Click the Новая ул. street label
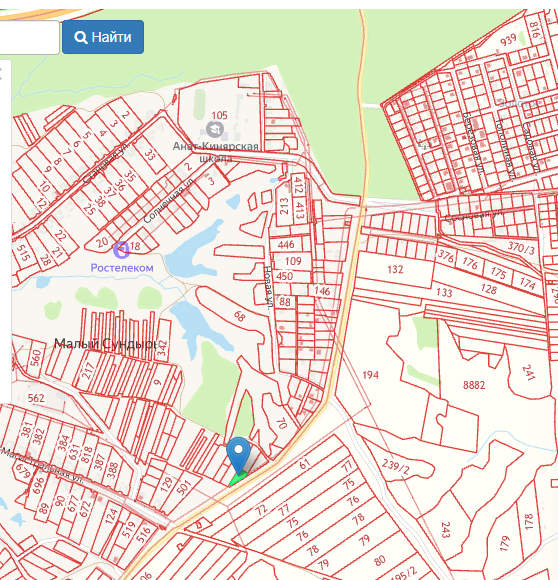 coord(268,287)
